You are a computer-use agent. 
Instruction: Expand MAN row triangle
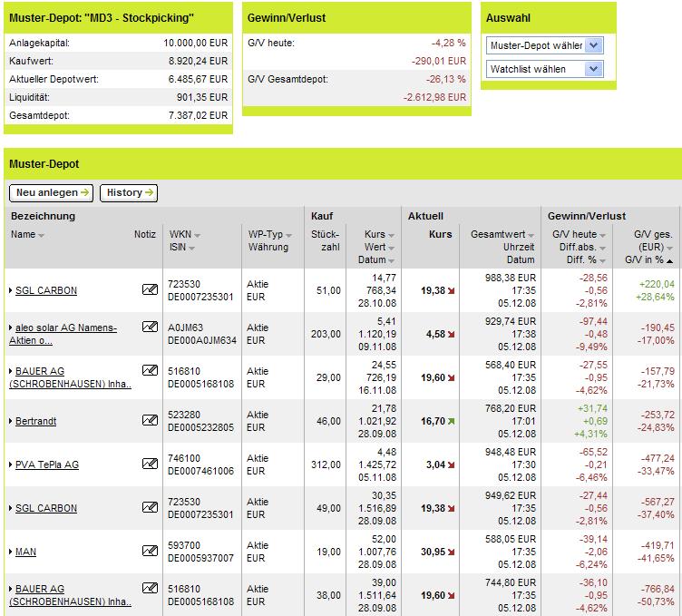pos(11,552)
